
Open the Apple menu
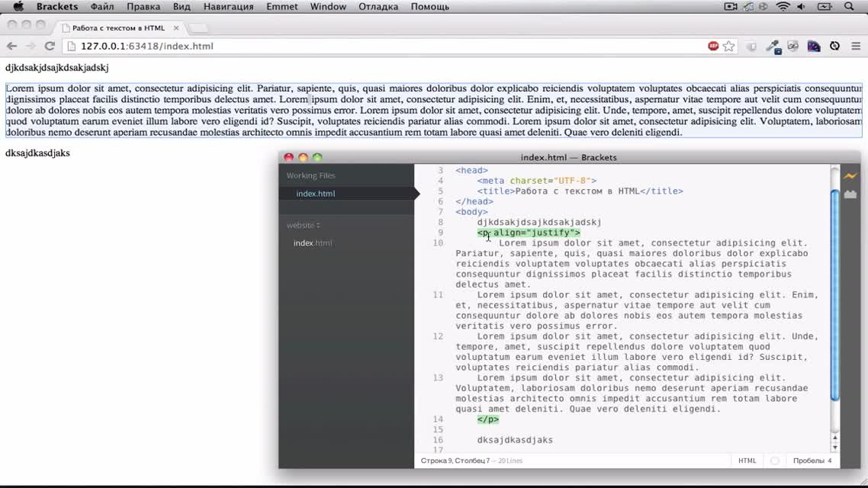18,7
